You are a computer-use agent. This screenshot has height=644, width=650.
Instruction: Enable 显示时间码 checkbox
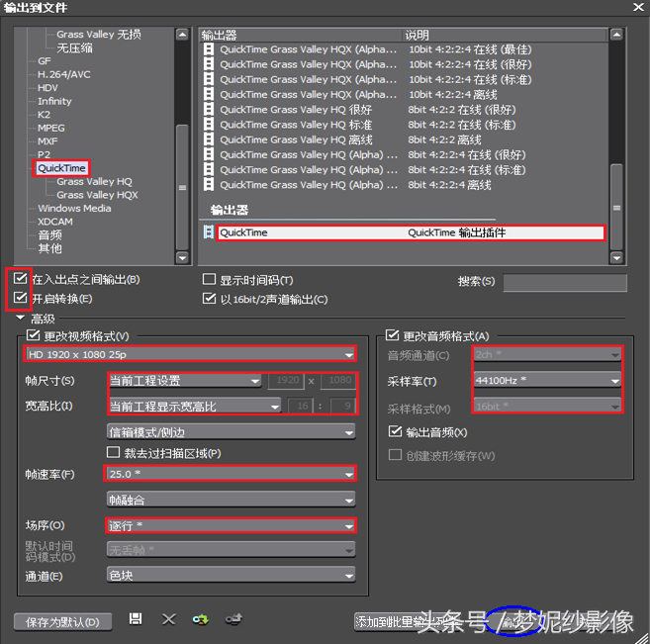pos(209,280)
